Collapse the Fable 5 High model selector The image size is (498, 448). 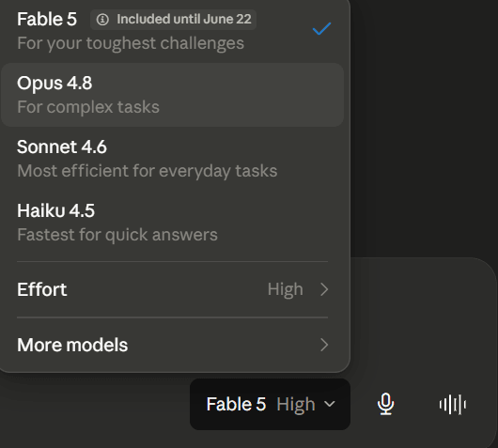(270, 404)
